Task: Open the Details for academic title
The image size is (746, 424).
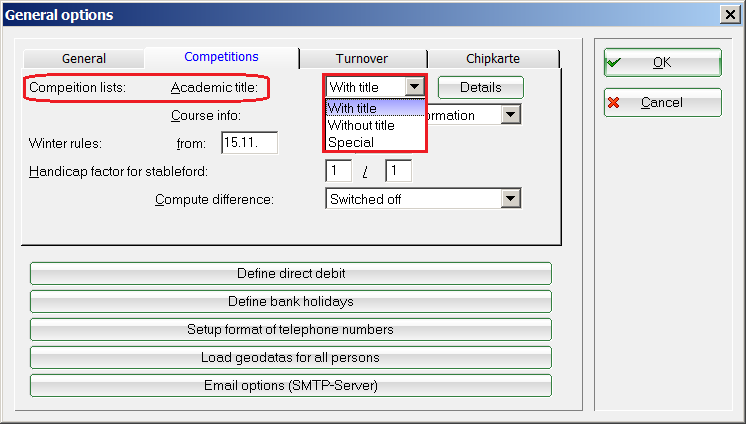Action: pos(481,88)
